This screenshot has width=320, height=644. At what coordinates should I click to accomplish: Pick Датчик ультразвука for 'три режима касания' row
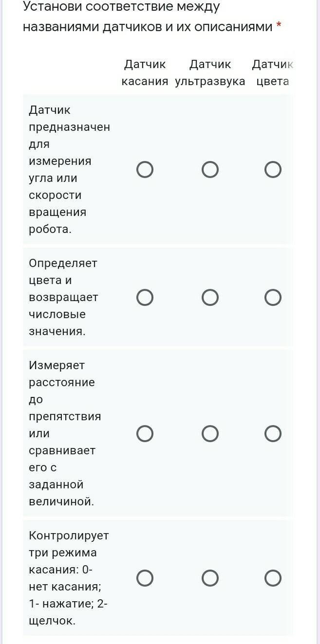pos(210,578)
